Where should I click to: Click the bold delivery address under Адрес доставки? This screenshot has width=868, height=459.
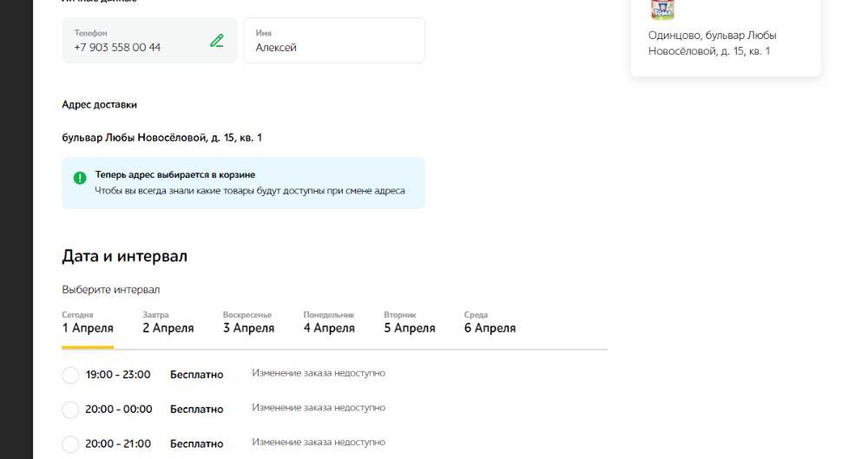pyautogui.click(x=161, y=138)
